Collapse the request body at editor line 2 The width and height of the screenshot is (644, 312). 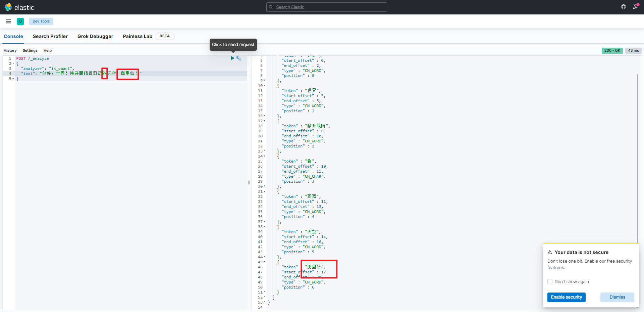13,63
